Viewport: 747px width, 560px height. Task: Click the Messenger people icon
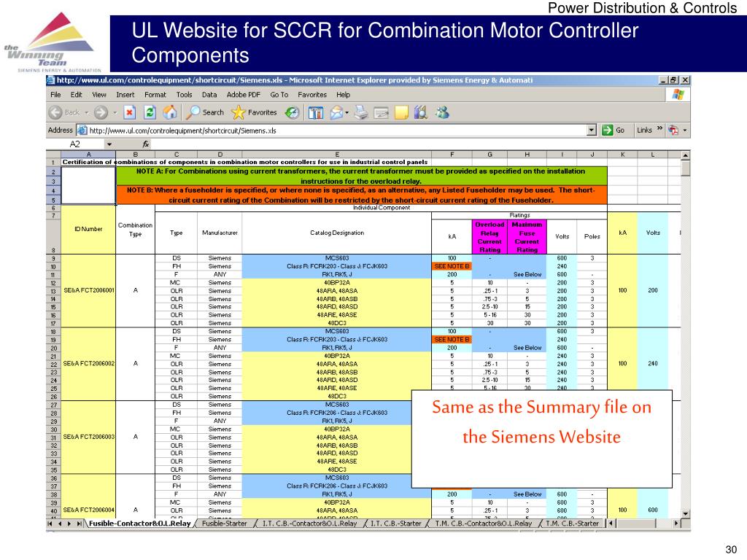coord(441,112)
